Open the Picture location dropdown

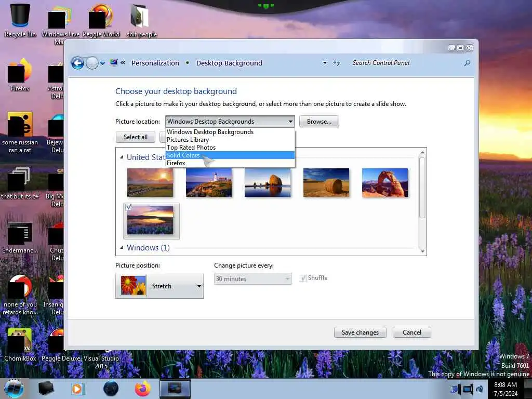coord(230,122)
